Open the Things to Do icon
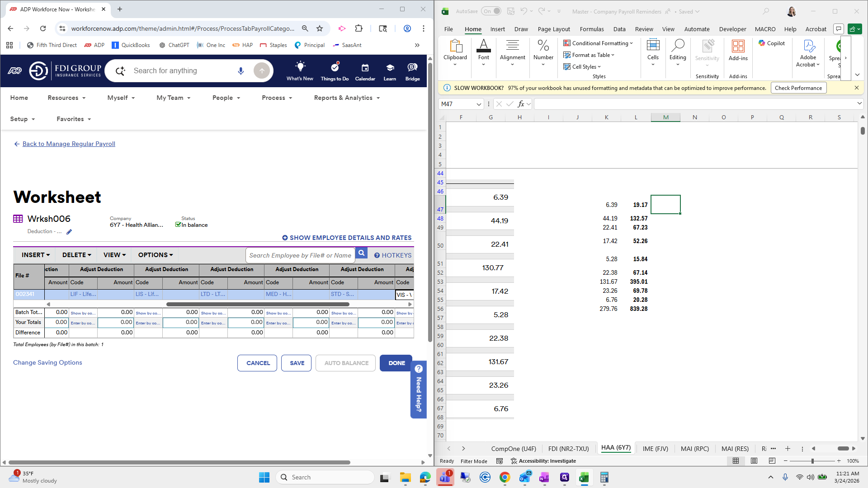 pyautogui.click(x=335, y=67)
